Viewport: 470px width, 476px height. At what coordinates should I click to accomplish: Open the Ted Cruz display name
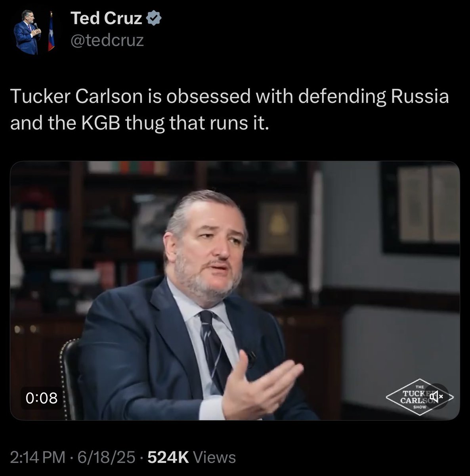coord(106,19)
